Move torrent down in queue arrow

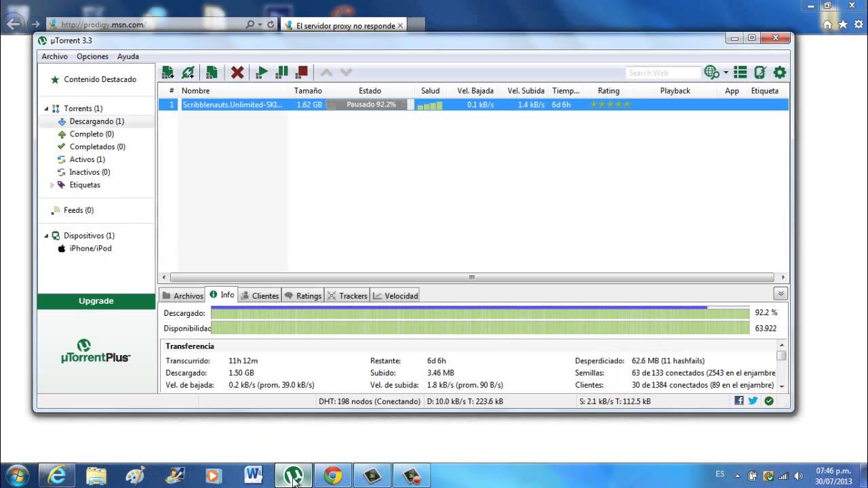tap(346, 73)
